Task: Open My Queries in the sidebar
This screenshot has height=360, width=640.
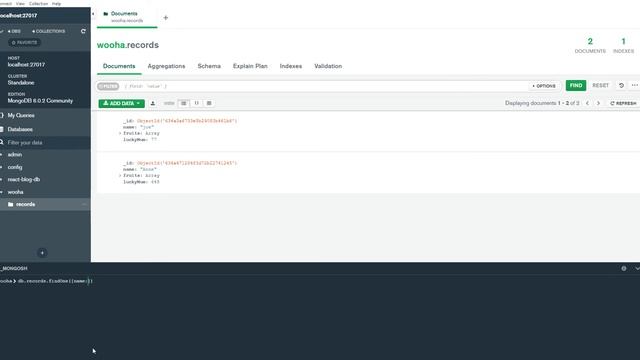Action: click(21, 115)
